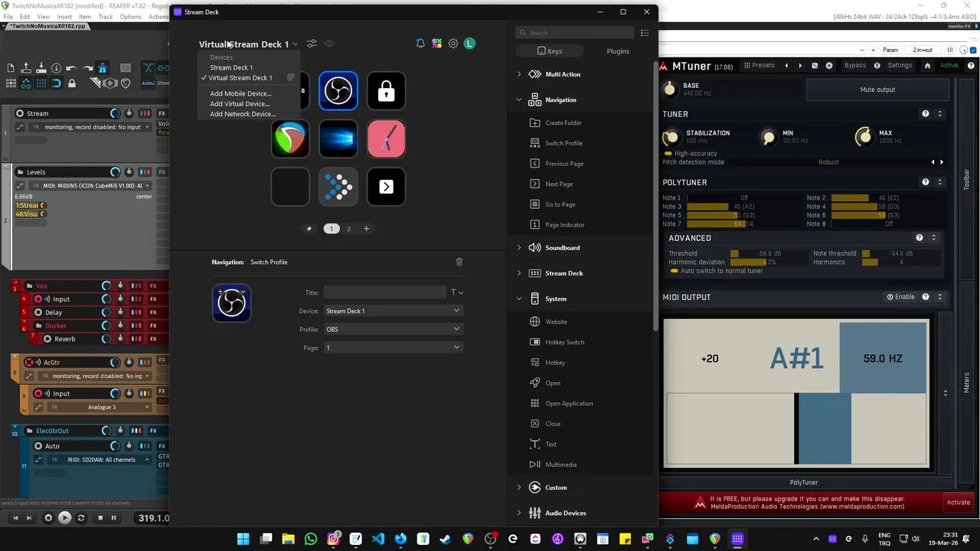
Task: Click Param button in Reaper FX window
Action: coord(890,51)
